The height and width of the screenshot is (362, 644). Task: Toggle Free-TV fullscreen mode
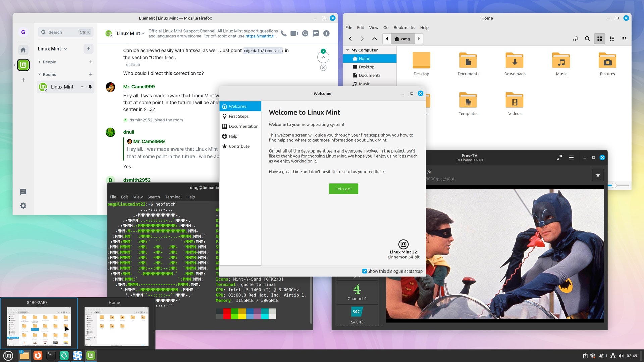point(559,157)
